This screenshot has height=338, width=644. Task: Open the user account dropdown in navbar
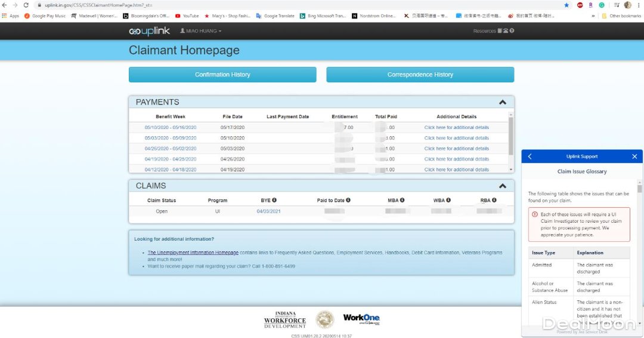click(x=200, y=31)
